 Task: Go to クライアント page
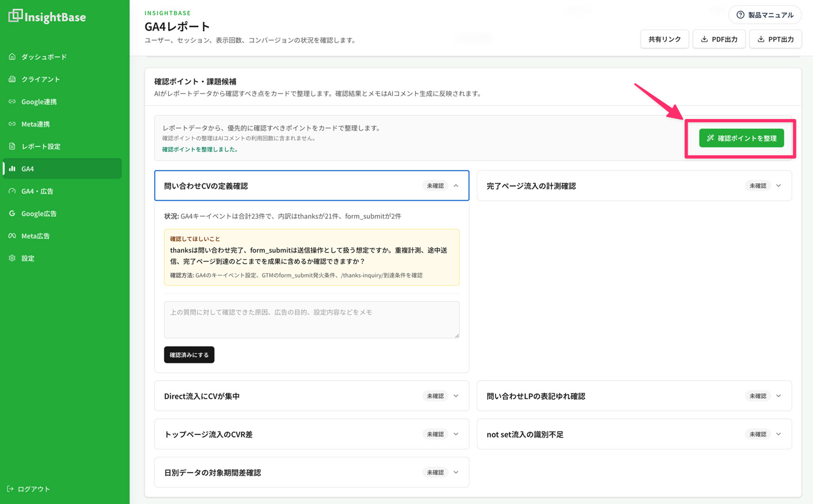62,79
